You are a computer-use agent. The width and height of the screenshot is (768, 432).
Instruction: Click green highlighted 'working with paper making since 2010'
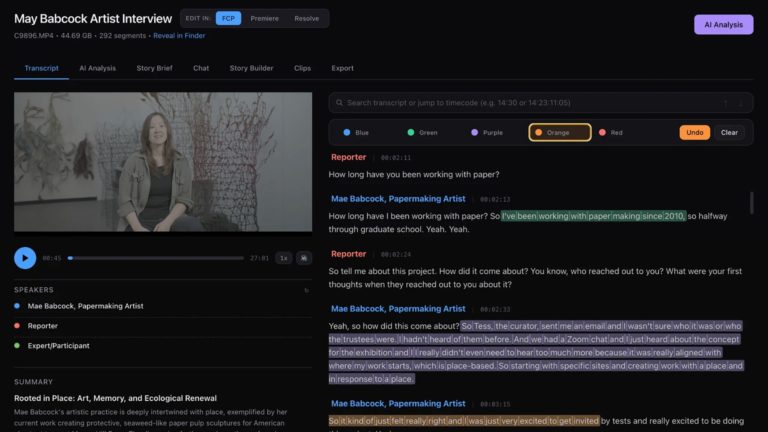[x=594, y=216]
